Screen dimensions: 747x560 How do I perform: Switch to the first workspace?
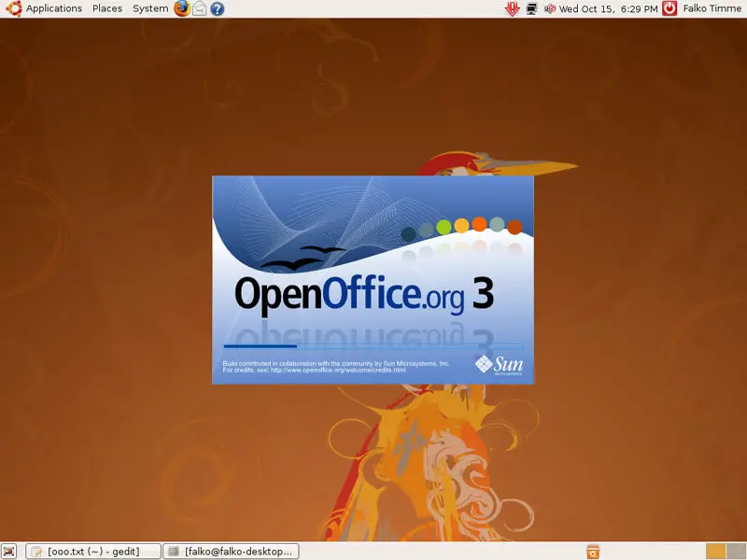(x=715, y=552)
